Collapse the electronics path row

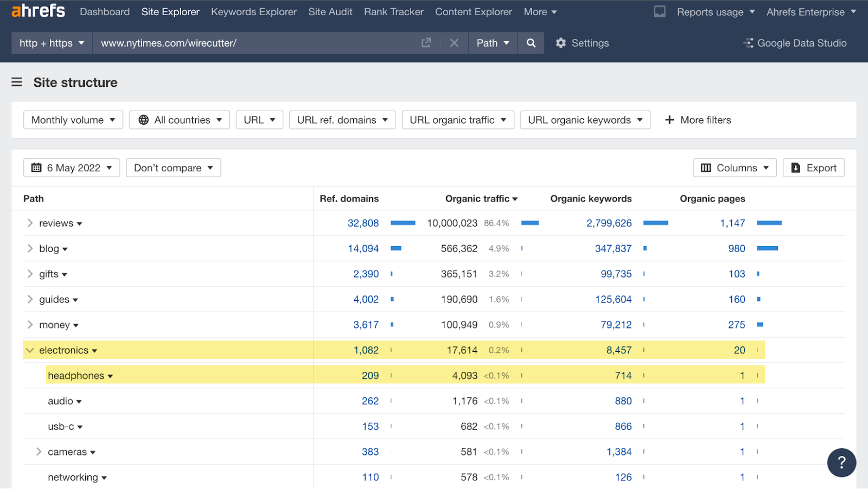point(30,350)
